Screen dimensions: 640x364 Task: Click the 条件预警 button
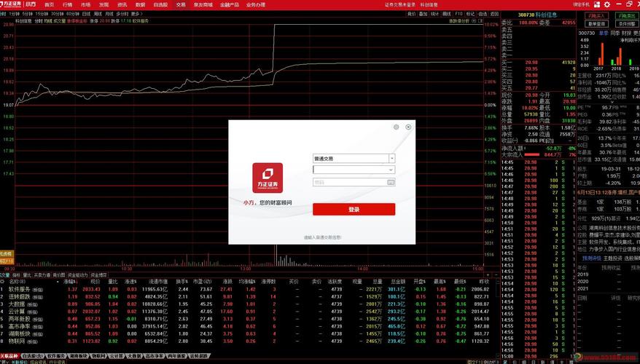point(627,24)
